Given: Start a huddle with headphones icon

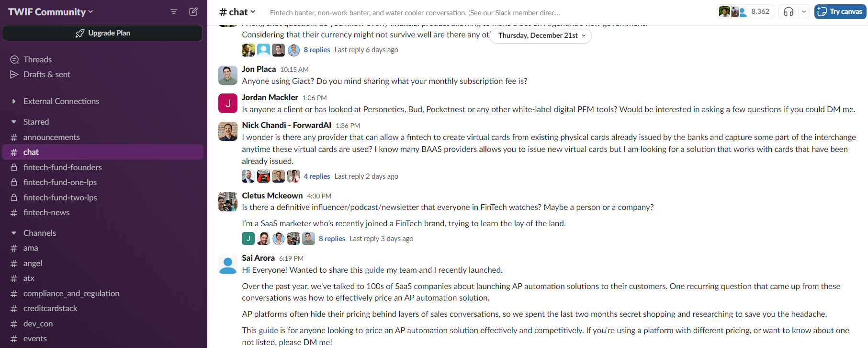Looking at the screenshot, I should (789, 12).
